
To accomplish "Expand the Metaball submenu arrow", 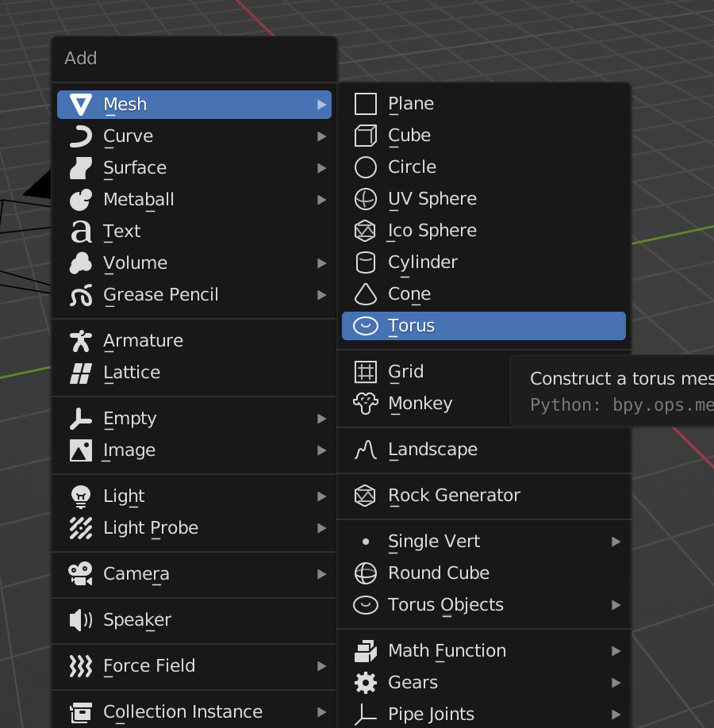I will click(321, 200).
